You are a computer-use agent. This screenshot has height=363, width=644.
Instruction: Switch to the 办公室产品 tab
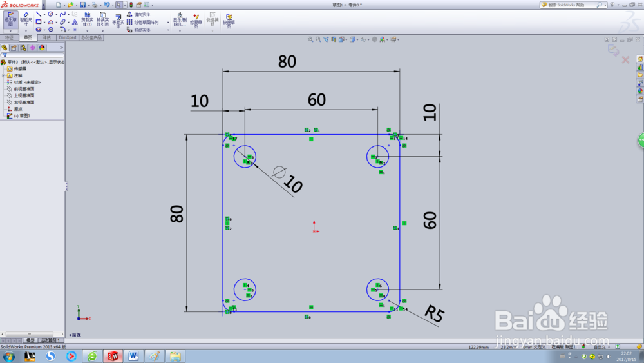pos(91,37)
